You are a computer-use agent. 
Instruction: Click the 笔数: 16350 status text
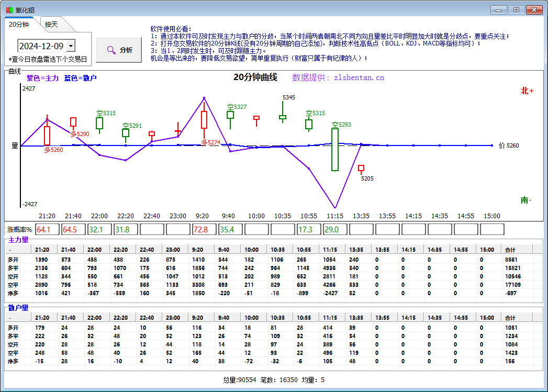[279, 380]
